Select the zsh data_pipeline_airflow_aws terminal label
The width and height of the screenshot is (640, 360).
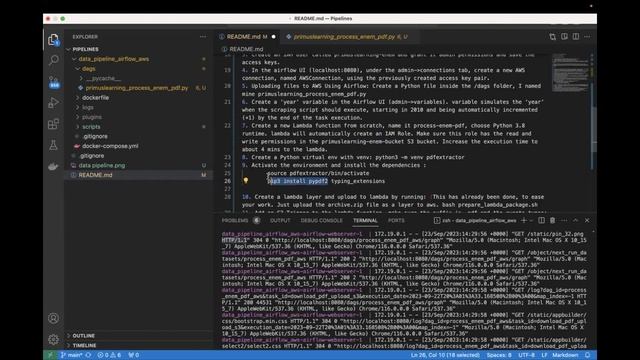click(x=475, y=220)
